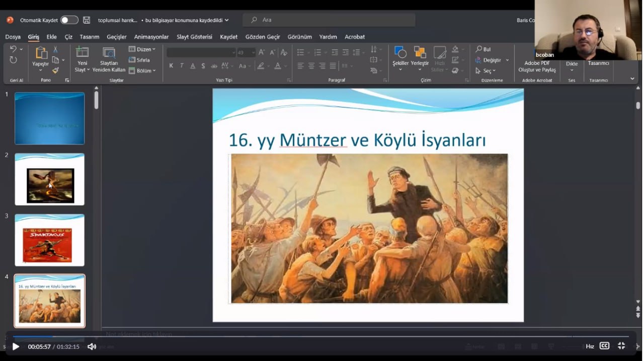This screenshot has height=361, width=644.
Task: Toggle strikethrough (ab) formatting
Action: pos(214,66)
